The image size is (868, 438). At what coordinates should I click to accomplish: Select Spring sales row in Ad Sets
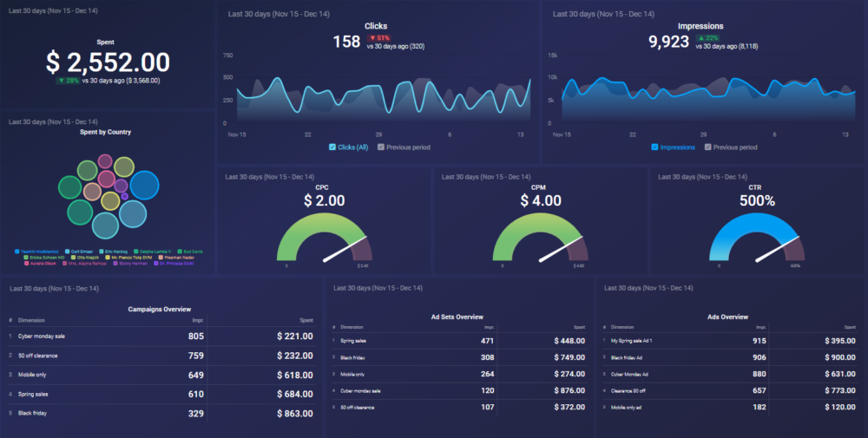(459, 341)
